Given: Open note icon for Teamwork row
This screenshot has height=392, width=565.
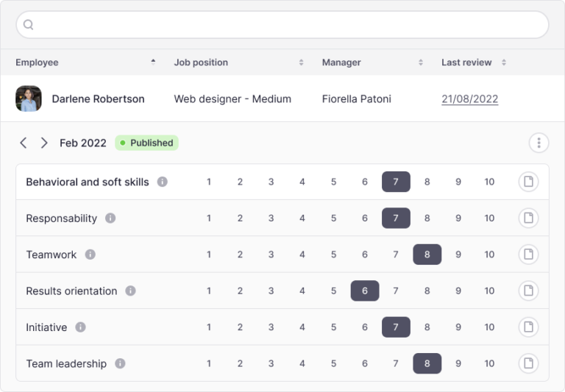Looking at the screenshot, I should click(x=528, y=254).
